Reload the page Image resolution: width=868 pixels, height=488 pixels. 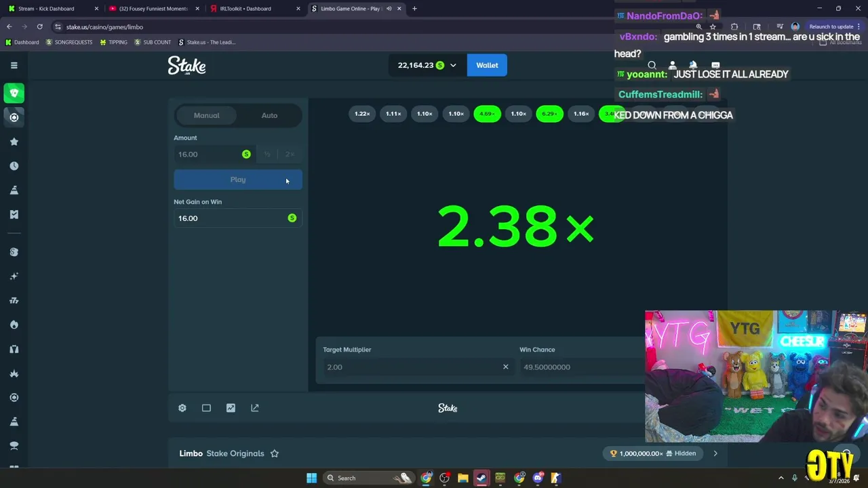[x=39, y=26]
